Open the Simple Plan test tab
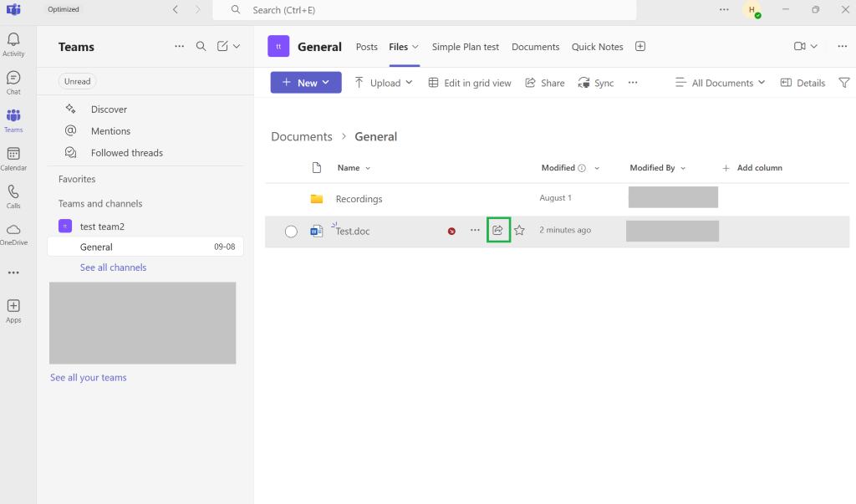856x504 pixels. point(466,47)
